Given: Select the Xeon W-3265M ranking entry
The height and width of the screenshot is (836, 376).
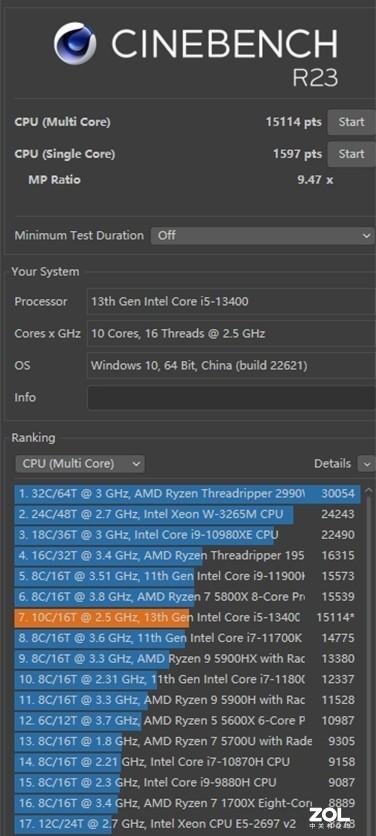Looking at the screenshot, I should [187, 515].
